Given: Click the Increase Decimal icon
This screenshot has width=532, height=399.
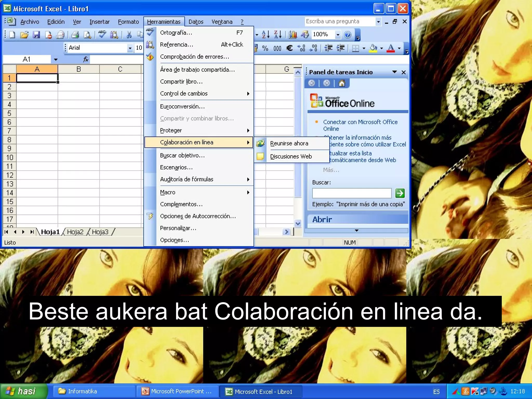Looking at the screenshot, I should (x=301, y=48).
